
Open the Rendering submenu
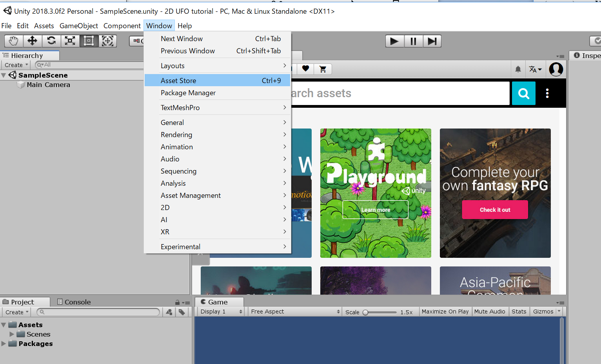[218, 135]
